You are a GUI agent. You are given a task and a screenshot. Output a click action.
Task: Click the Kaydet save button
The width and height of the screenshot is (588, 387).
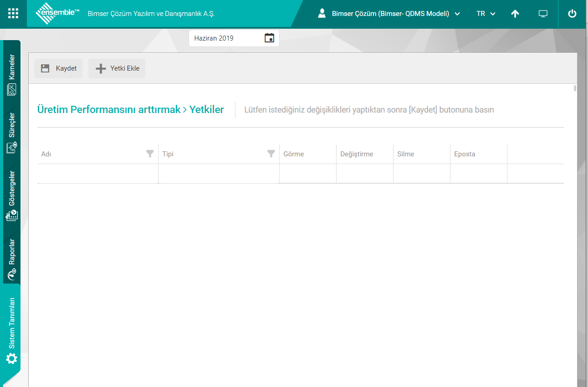coord(58,69)
